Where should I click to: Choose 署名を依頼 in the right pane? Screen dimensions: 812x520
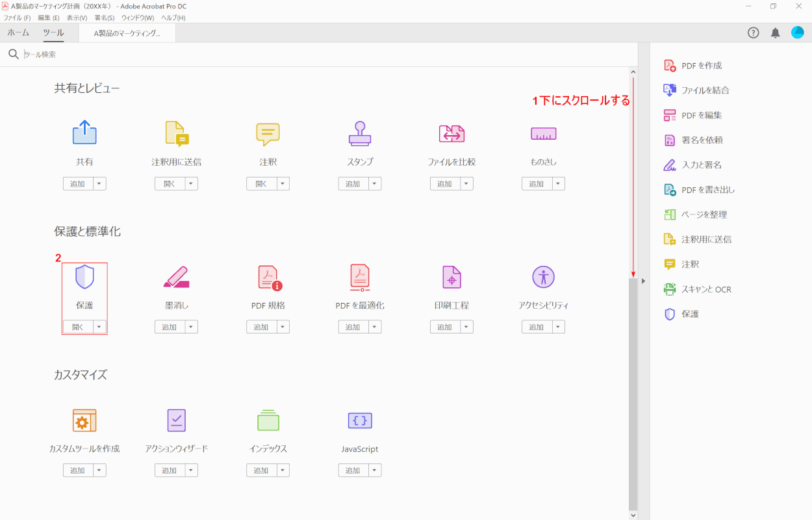693,140
